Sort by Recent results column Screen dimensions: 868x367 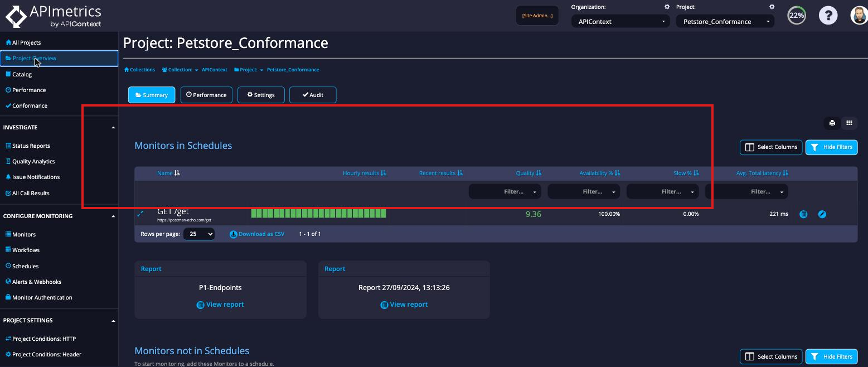point(441,173)
